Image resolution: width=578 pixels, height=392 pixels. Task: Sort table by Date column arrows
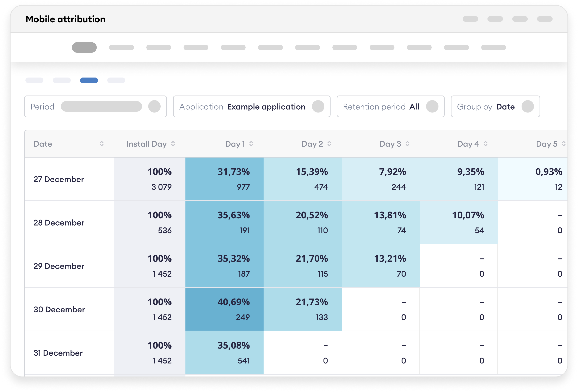(x=102, y=143)
